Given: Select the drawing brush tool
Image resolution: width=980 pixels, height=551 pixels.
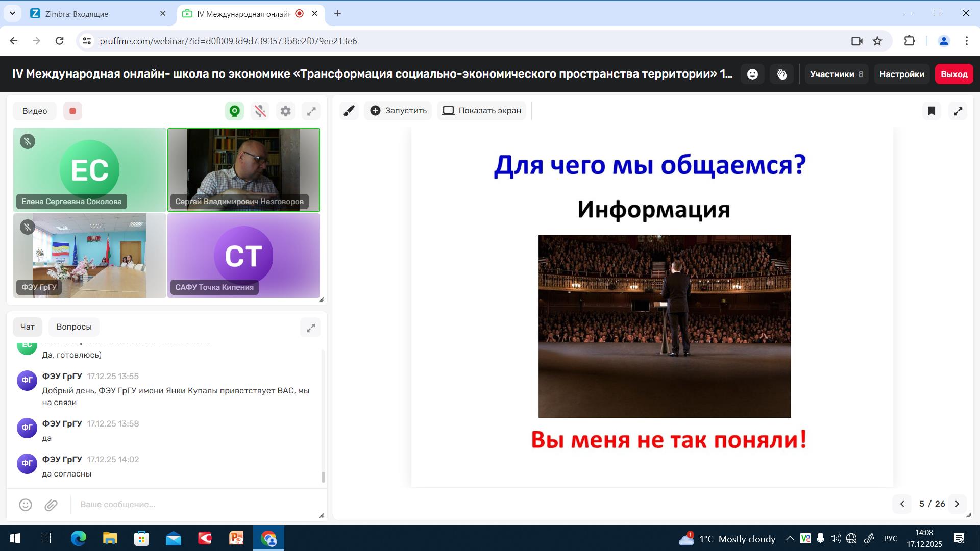Looking at the screenshot, I should 349,111.
